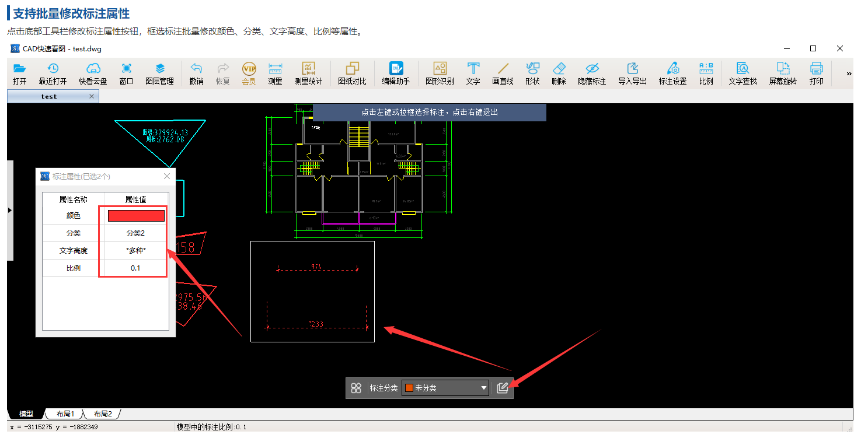Toggle 隐藏标注 hide annotations
The image size is (868, 438).
click(592, 73)
